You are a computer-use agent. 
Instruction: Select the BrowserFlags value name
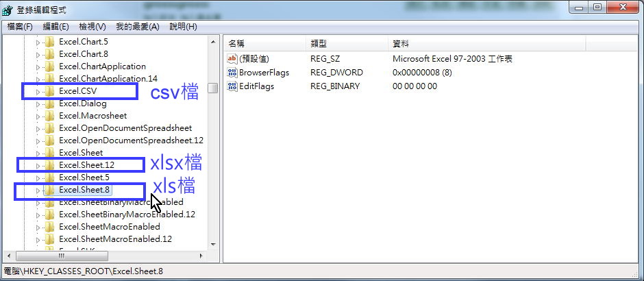[264, 73]
